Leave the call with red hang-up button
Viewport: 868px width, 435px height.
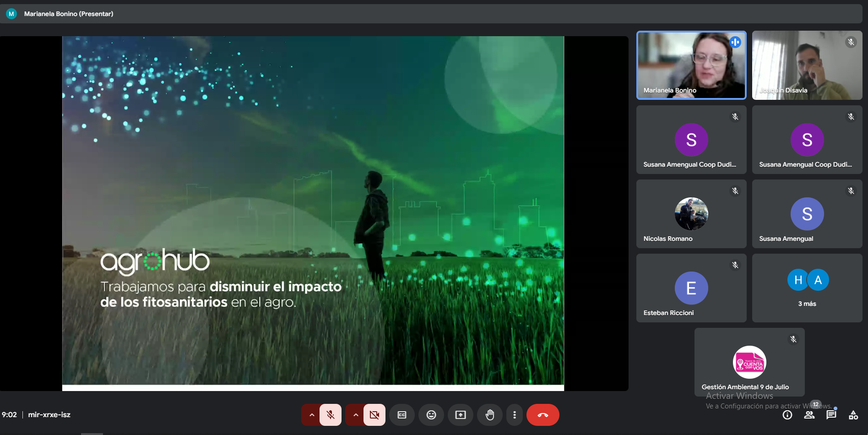point(542,415)
